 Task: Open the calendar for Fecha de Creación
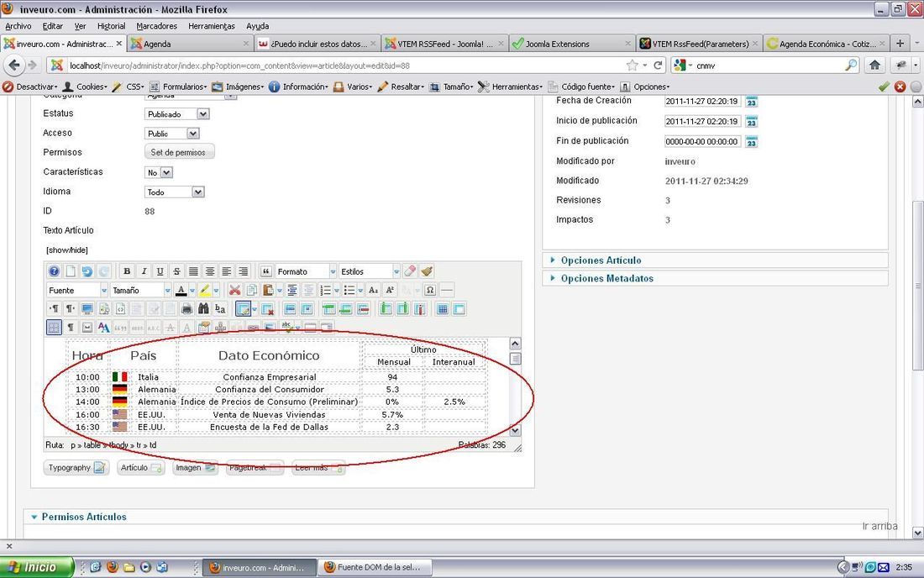pyautogui.click(x=751, y=102)
